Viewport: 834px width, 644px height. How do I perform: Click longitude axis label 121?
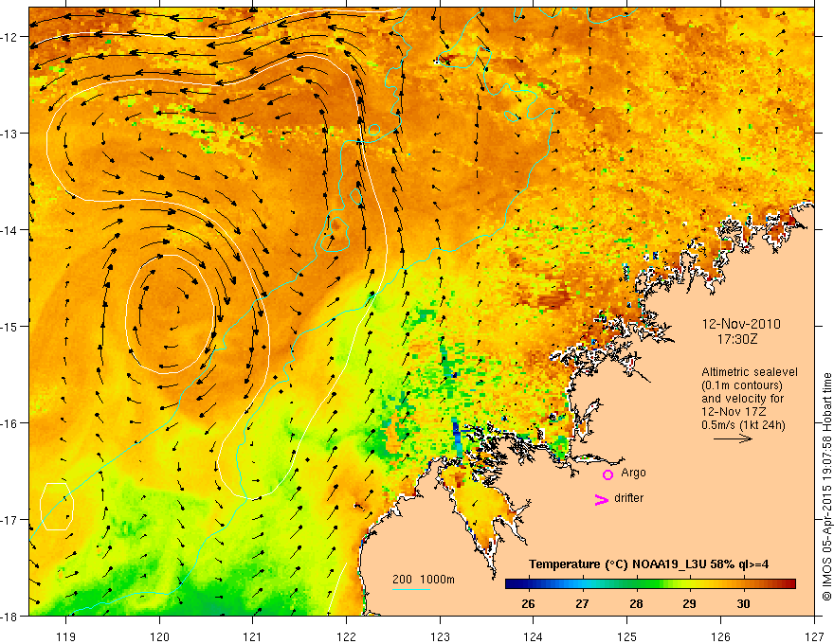[x=253, y=636]
